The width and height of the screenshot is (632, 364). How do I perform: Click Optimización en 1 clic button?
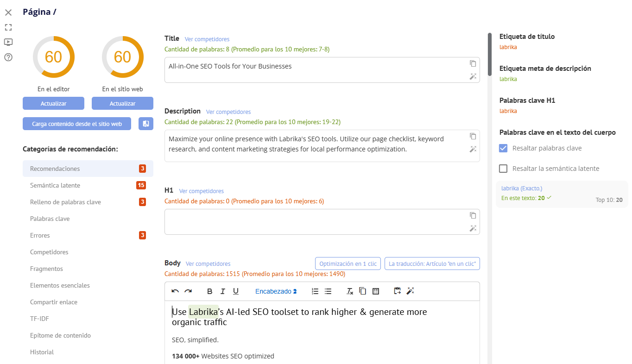pos(348,264)
